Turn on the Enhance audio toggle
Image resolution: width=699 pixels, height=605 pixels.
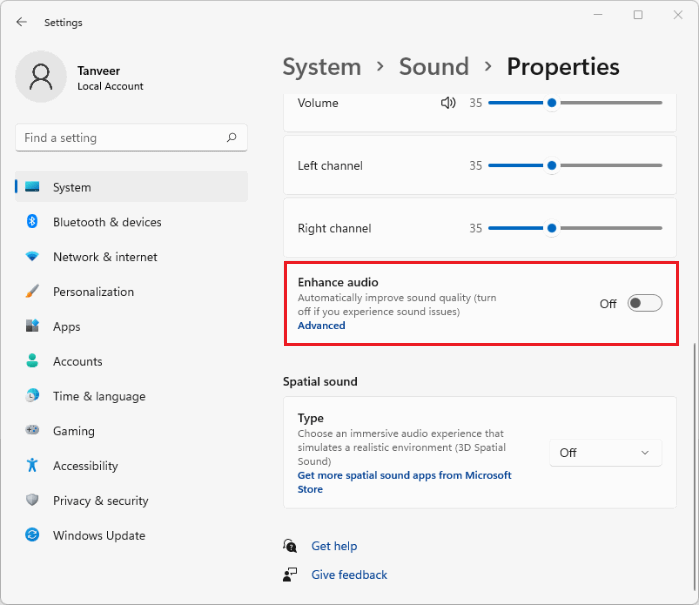point(645,303)
